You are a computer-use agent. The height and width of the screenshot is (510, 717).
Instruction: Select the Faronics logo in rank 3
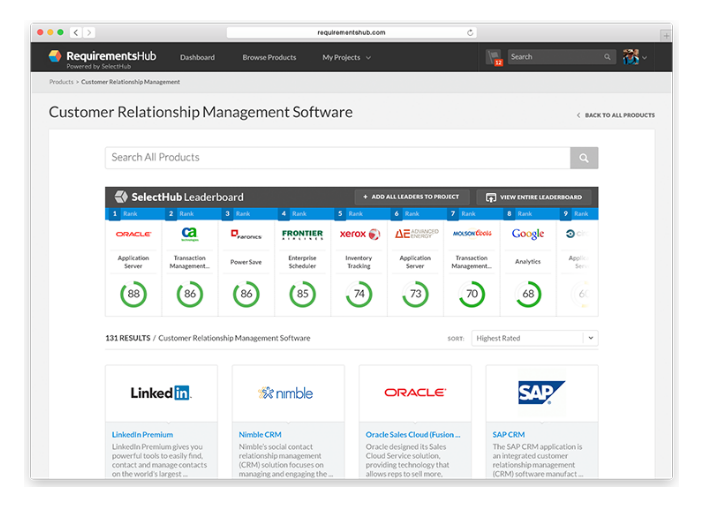tap(246, 234)
